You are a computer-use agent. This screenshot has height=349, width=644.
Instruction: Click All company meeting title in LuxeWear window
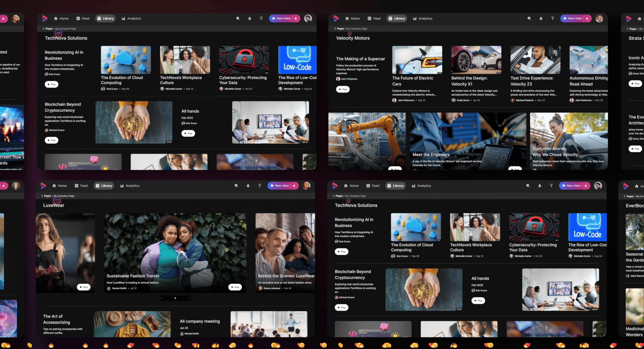[x=200, y=321]
